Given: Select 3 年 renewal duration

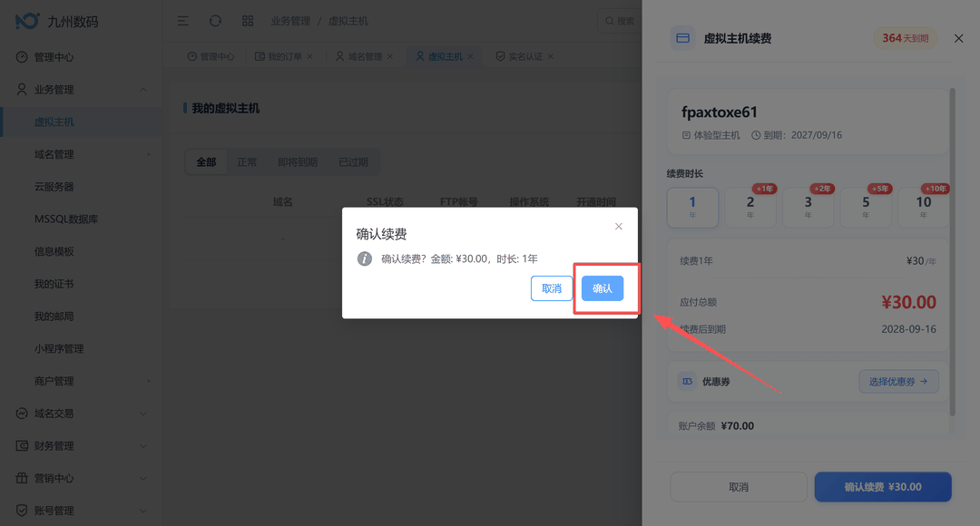Looking at the screenshot, I should 808,207.
